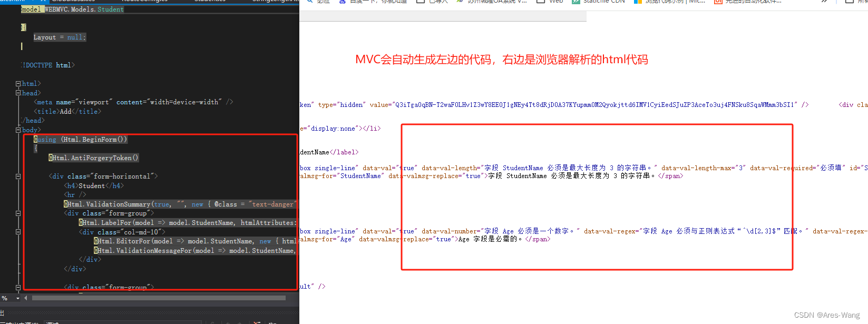Click the Html.LabelFor model.StudentName line
Screen dimensions: 868x324
(188, 222)
